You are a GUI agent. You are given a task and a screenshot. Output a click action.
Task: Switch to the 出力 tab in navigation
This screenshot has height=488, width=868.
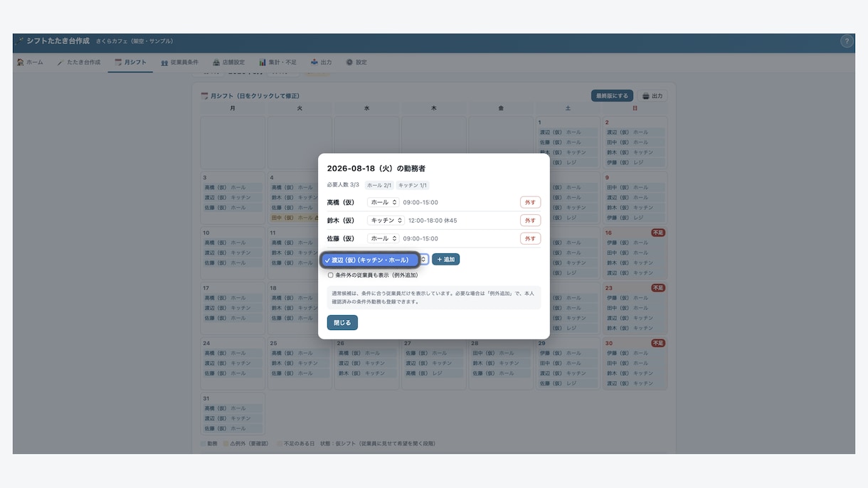click(x=321, y=63)
